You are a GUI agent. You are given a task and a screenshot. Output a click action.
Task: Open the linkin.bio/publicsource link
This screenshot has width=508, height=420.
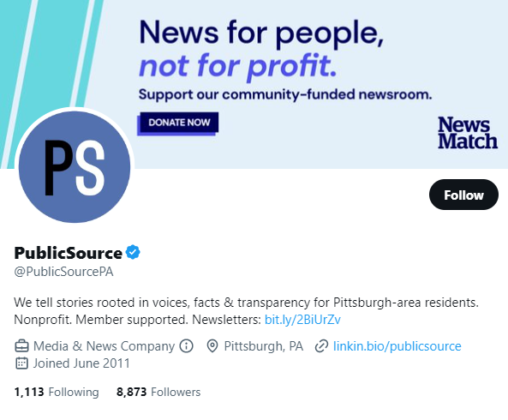click(397, 345)
